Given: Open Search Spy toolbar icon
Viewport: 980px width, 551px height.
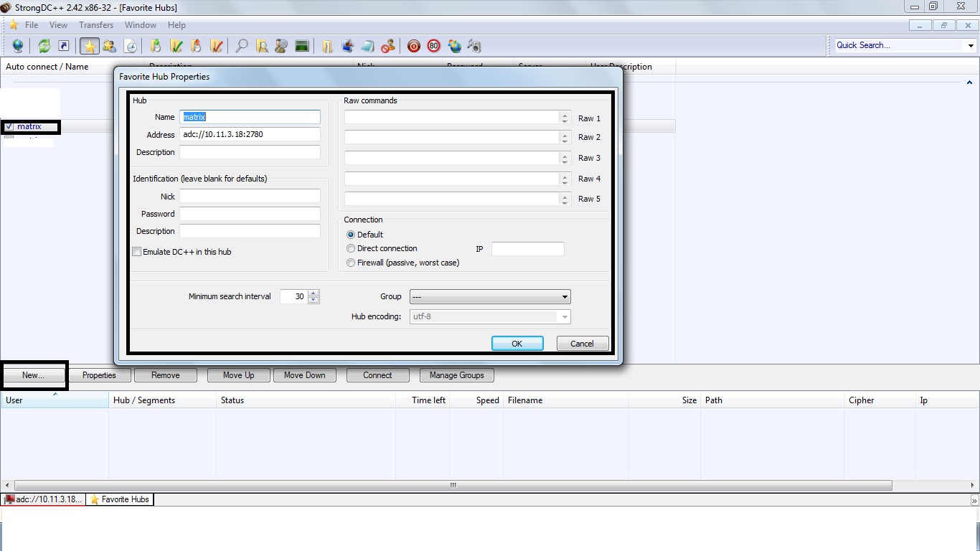Looking at the screenshot, I should tap(281, 46).
